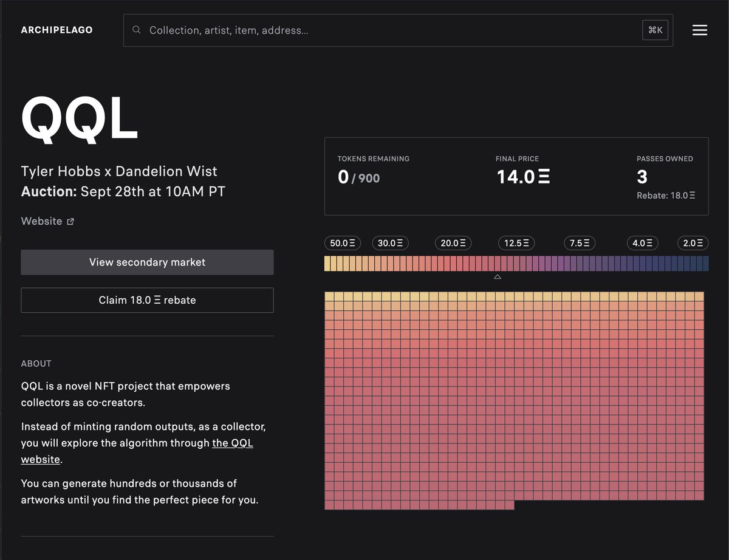Click the ABOUT section heading

click(x=36, y=363)
